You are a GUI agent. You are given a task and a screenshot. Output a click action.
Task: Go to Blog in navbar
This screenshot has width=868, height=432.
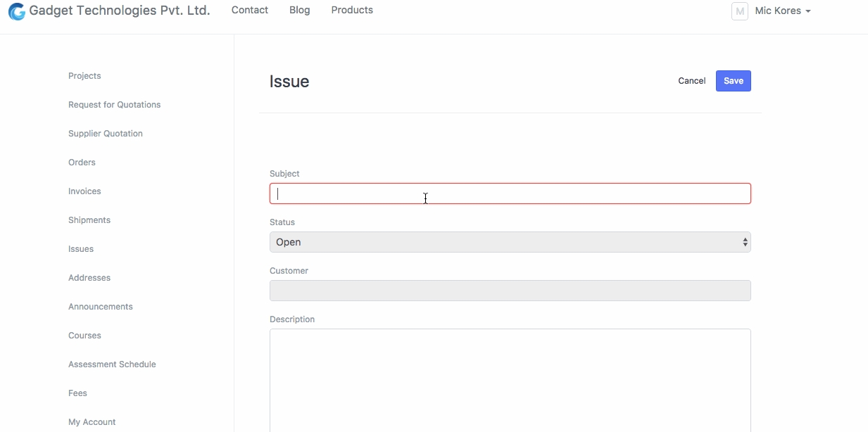coord(299,11)
